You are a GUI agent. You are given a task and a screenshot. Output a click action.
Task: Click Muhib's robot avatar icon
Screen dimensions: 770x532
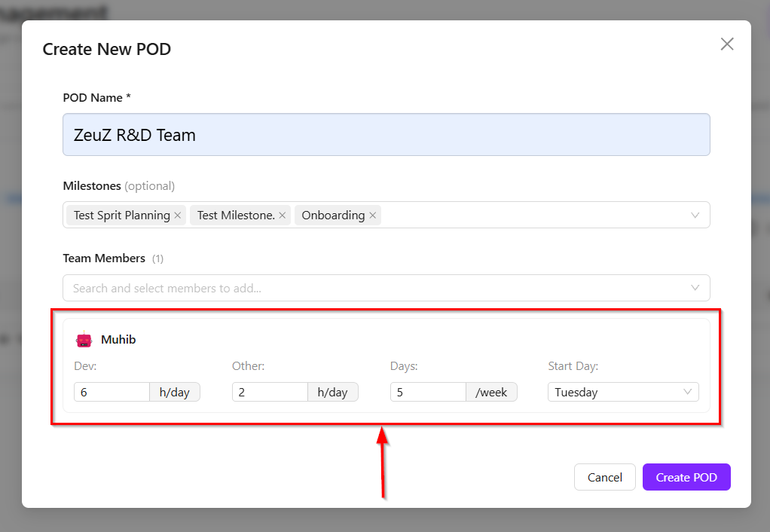tap(84, 339)
